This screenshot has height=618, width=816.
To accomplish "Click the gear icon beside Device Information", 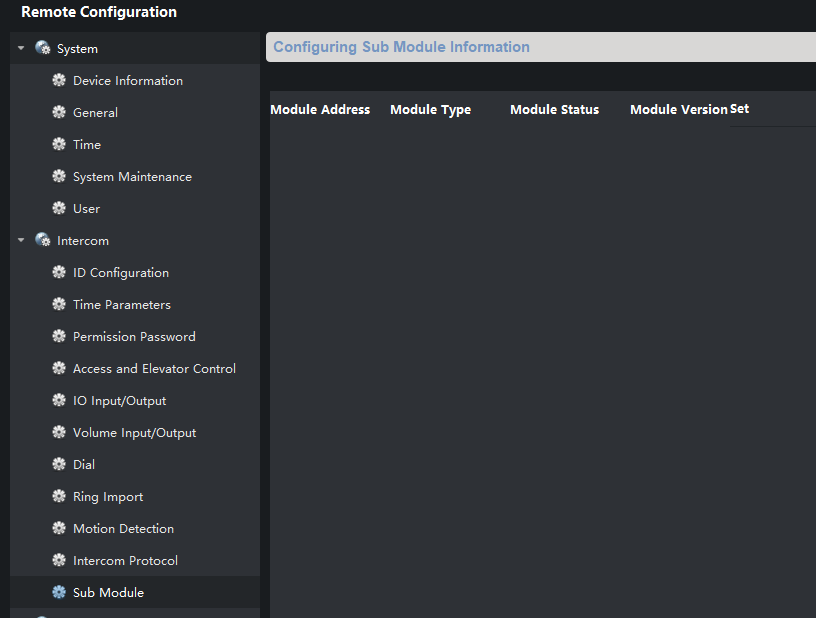I will pos(59,81).
